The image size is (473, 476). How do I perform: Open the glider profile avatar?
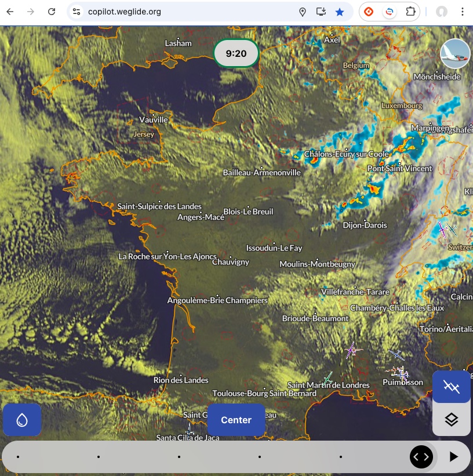click(455, 54)
